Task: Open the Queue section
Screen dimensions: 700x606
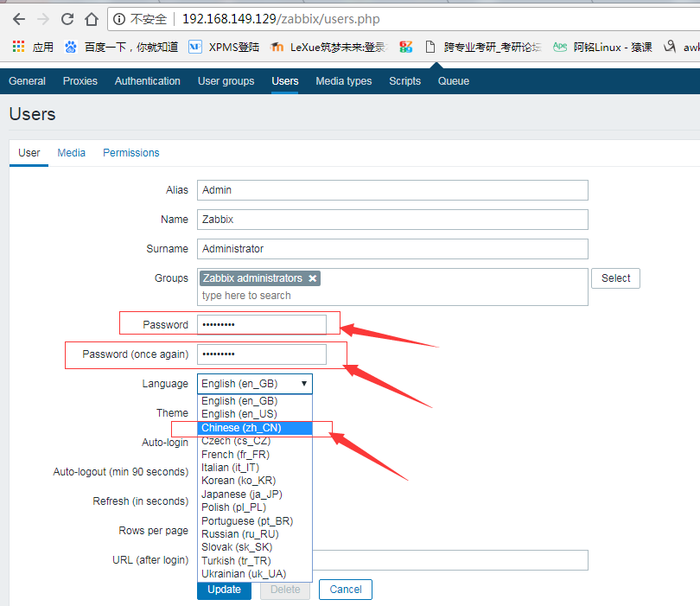Action: point(454,81)
